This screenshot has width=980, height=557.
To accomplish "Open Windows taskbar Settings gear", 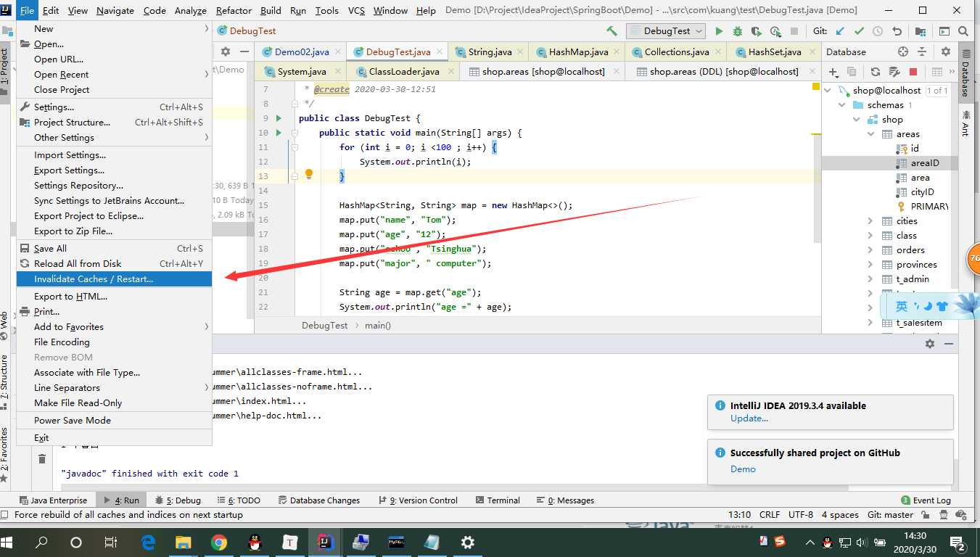I will tap(468, 542).
